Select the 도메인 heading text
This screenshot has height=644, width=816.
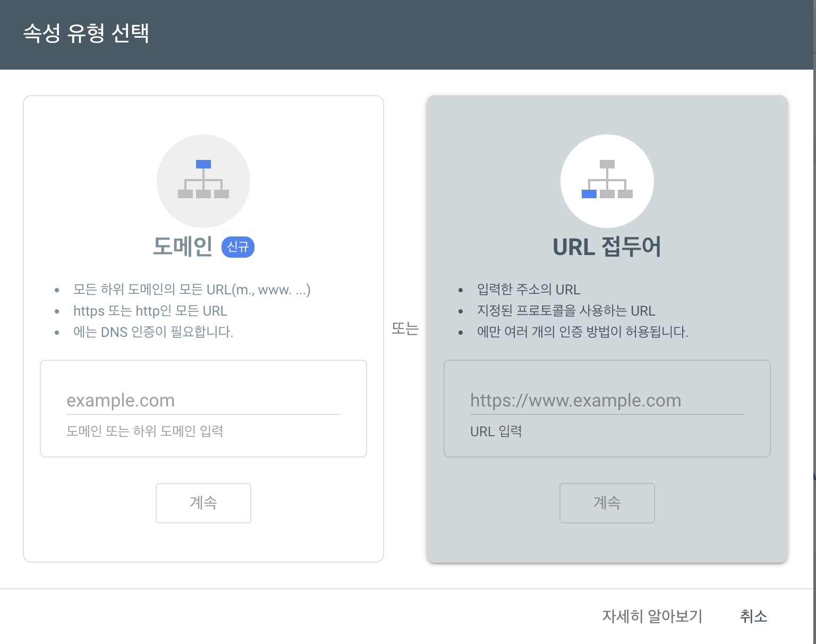pyautogui.click(x=183, y=247)
